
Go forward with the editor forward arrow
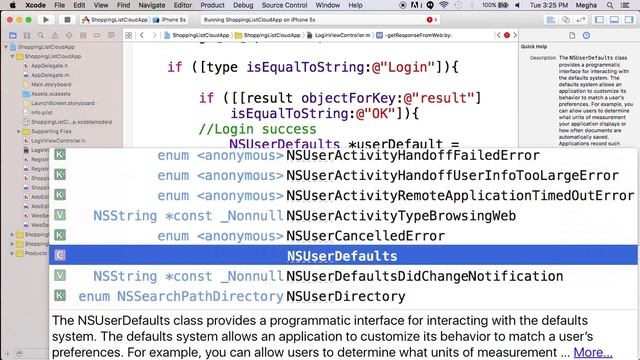coord(155,36)
